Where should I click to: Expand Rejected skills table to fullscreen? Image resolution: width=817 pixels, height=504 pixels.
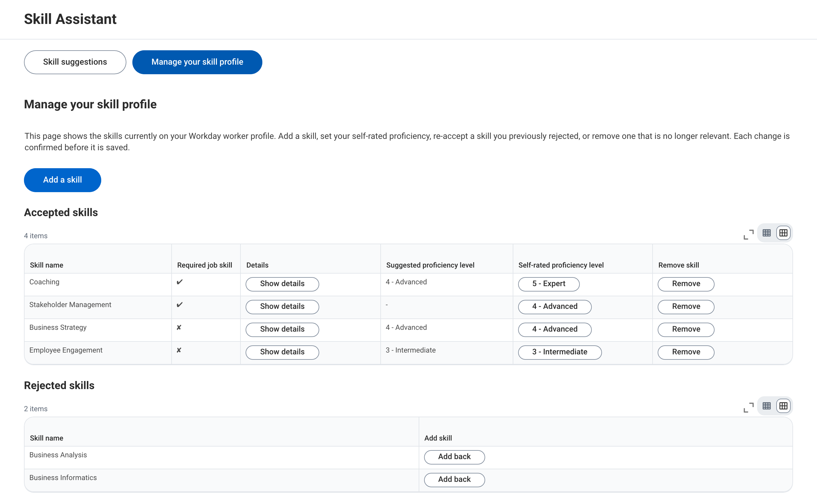(748, 407)
